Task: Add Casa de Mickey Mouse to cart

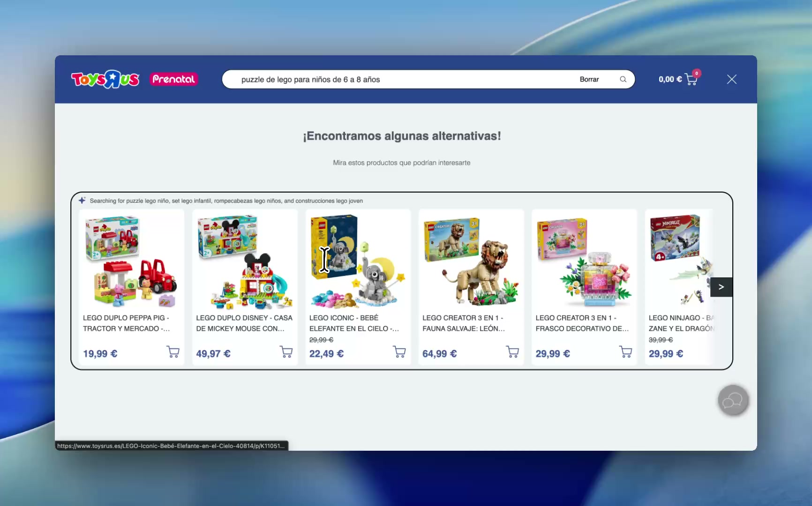Action: (x=286, y=352)
